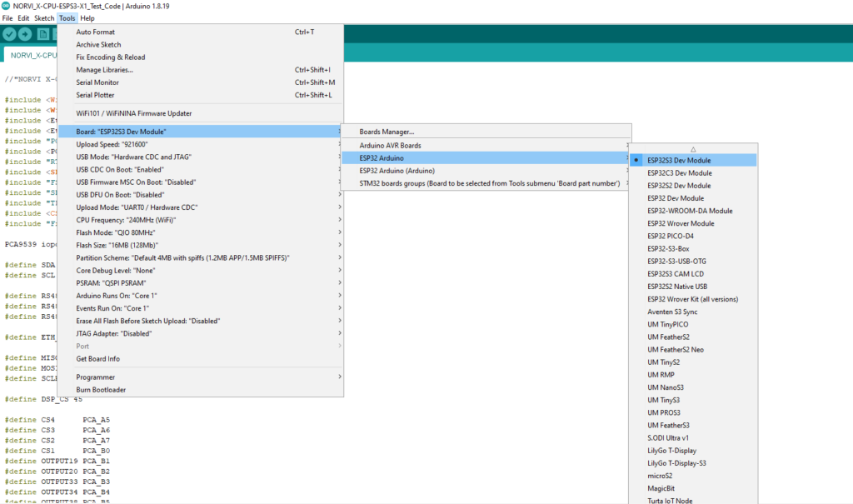Select the ESP32S3 Dev Module radio entry
Viewport: 853px width, 504px height.
pos(693,161)
